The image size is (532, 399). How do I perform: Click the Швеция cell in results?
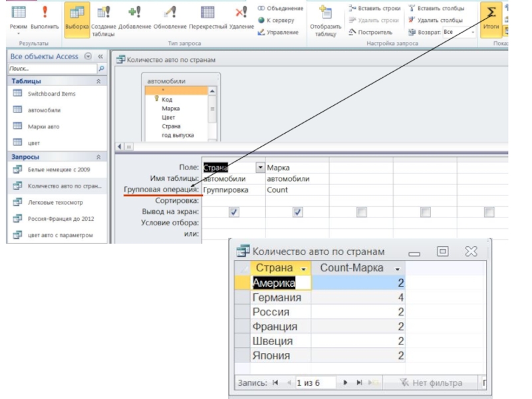pyautogui.click(x=281, y=341)
